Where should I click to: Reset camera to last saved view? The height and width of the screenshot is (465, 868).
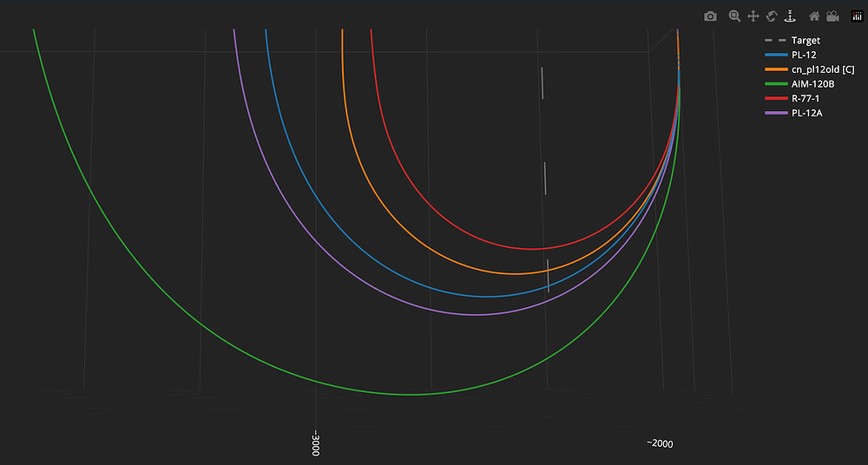click(x=832, y=16)
